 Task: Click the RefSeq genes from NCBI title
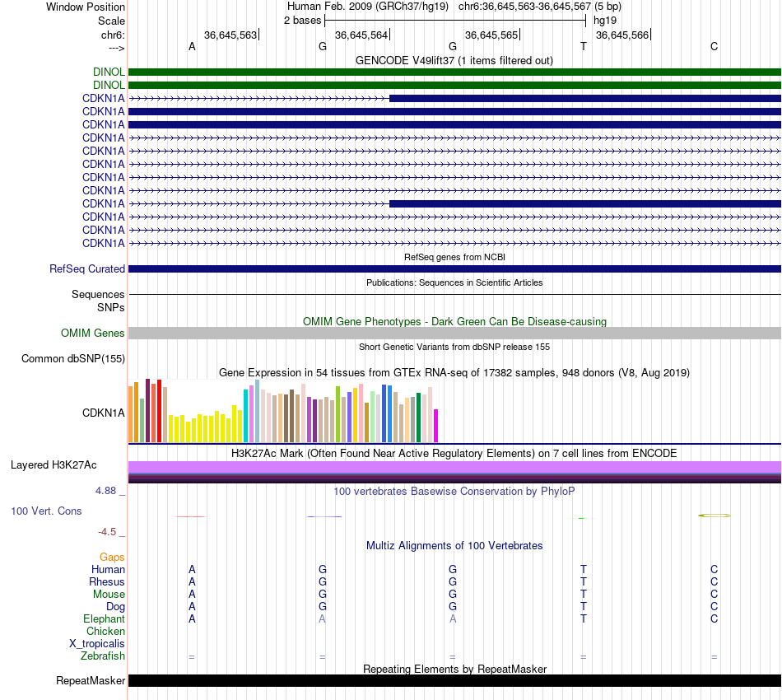[454, 257]
